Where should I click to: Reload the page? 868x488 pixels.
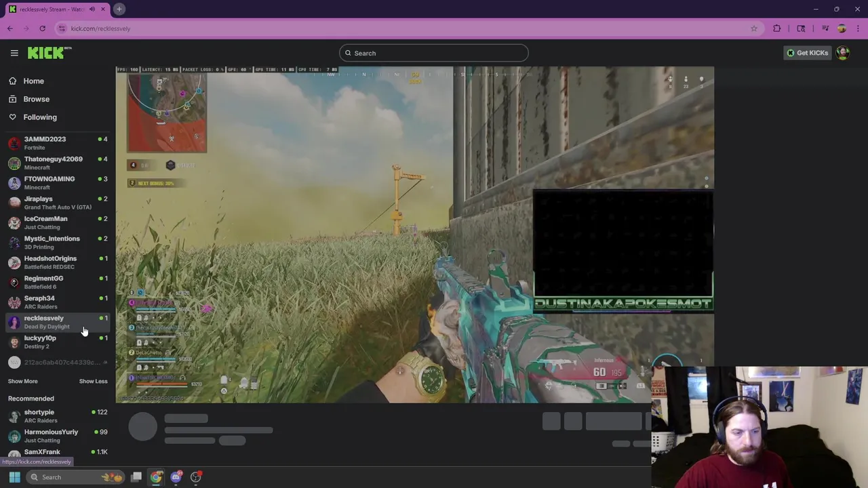[x=42, y=28]
